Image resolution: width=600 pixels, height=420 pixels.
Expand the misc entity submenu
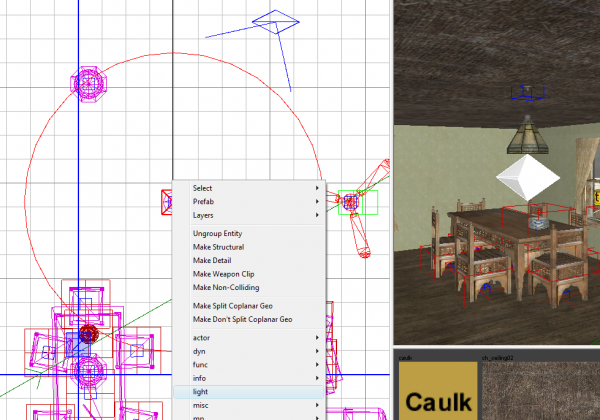point(249,405)
